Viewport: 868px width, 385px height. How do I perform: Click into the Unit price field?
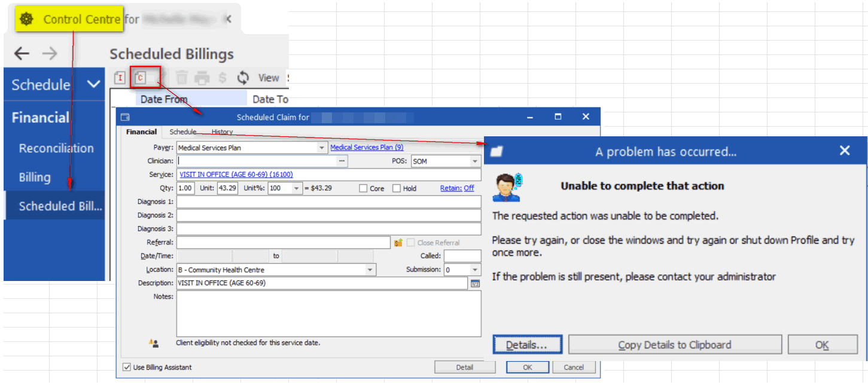pyautogui.click(x=227, y=188)
